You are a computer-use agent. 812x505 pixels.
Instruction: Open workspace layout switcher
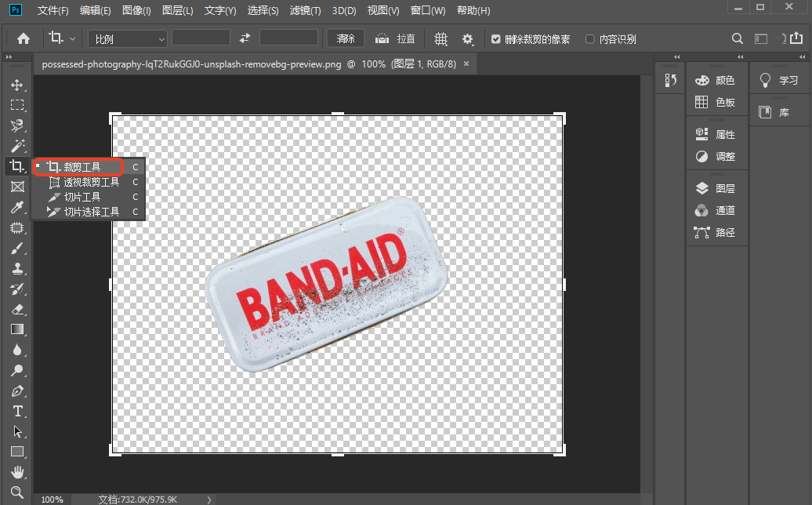(761, 39)
